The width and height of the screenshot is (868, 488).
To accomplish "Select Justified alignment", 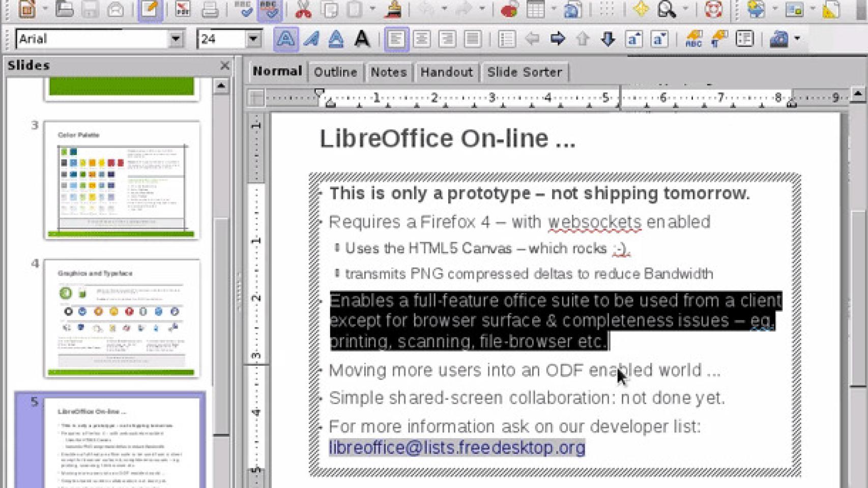I will (473, 39).
